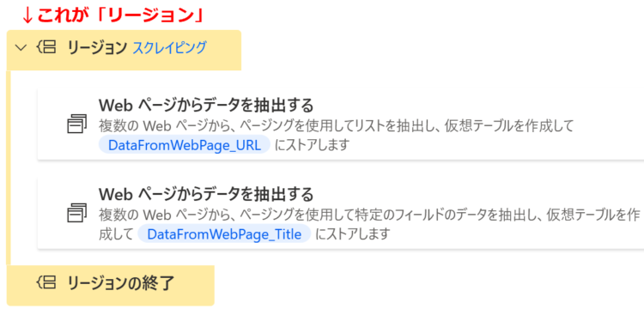Click にストアします text after DataFromWebPage_Title

[x=352, y=234]
